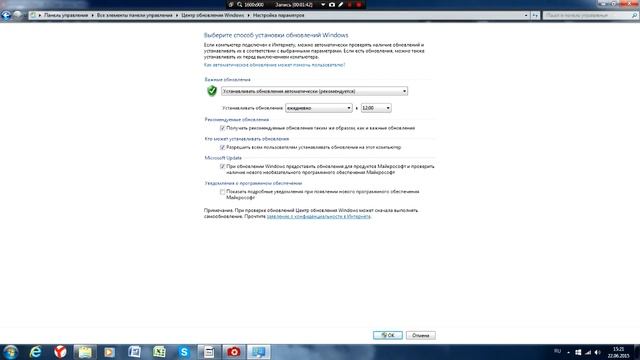
Task: Open the recorder bar dropdown arrow
Action: (x=323, y=4)
